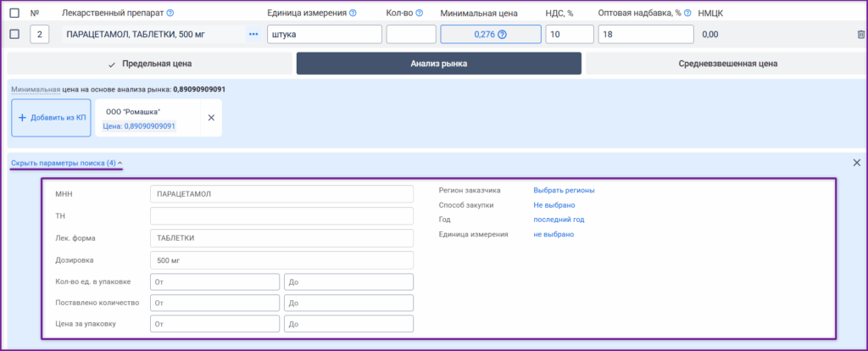The image size is (868, 351).
Task: Click Оптовая надбавка field with 18
Action: 646,34
